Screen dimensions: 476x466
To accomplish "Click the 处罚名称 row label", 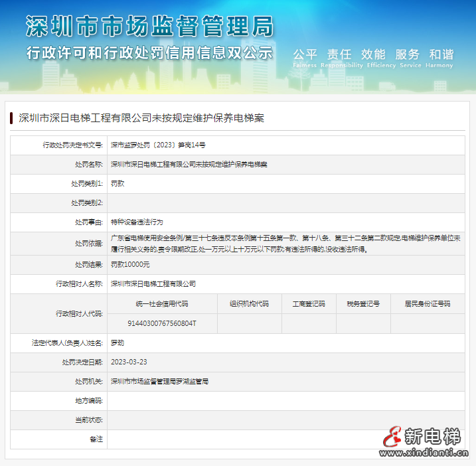I will pyautogui.click(x=89, y=165).
